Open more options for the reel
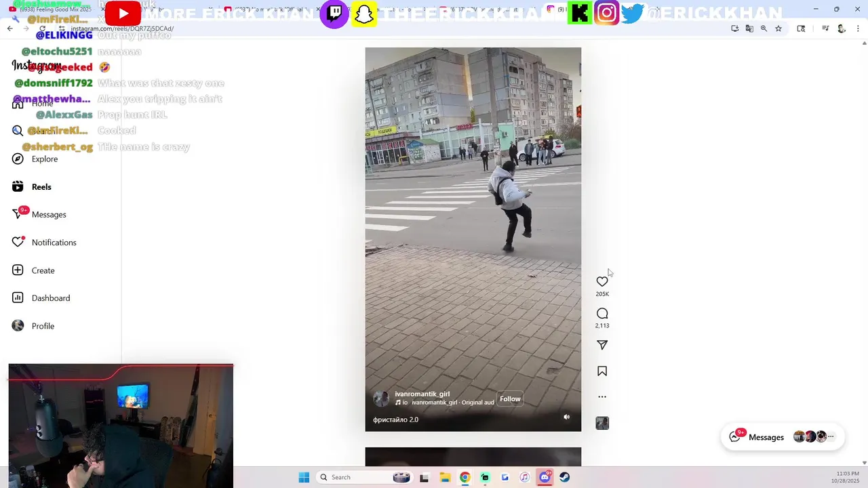Image resolution: width=868 pixels, height=488 pixels. point(602,396)
